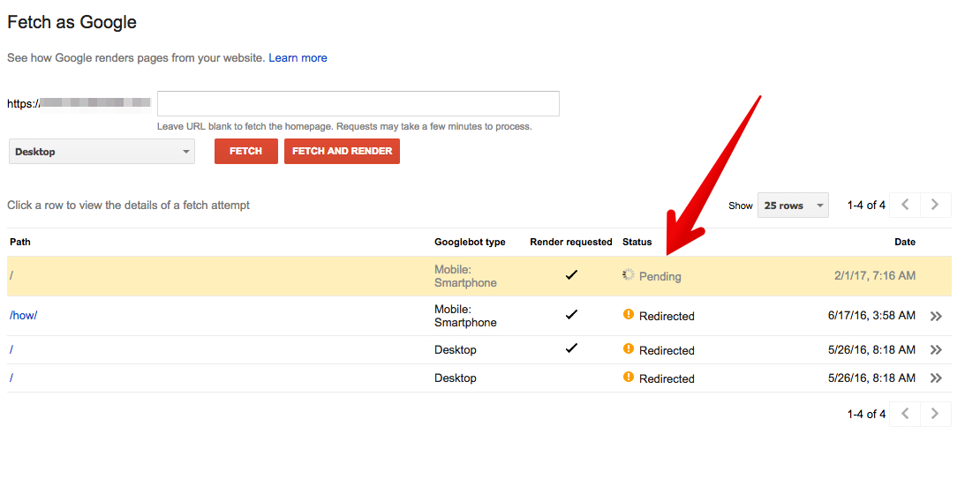Click the 6/17/16, 3:58 AM date
This screenshot has width=980, height=479.
pos(872,316)
